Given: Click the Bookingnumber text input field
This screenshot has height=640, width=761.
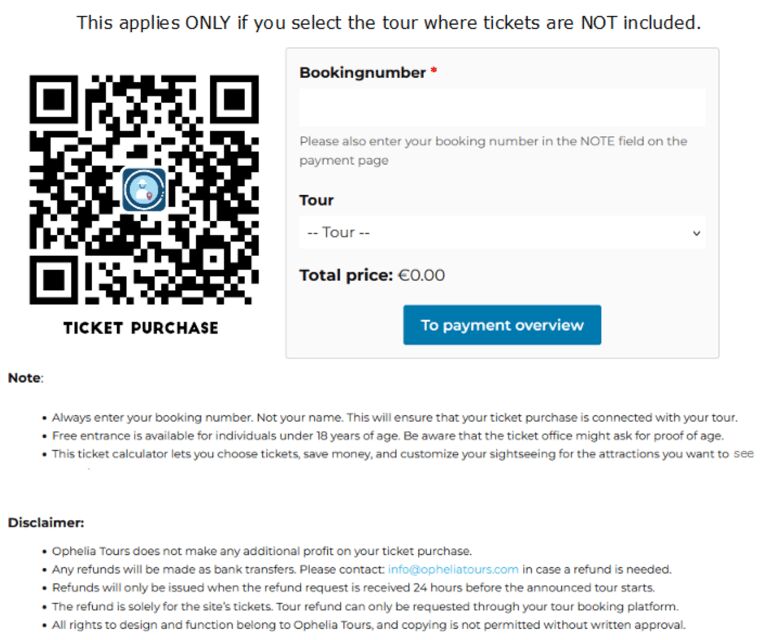Looking at the screenshot, I should coord(502,107).
